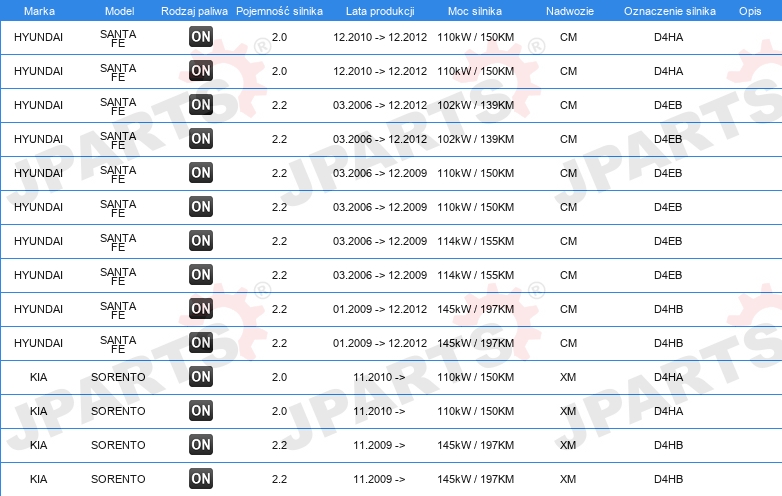
Task: Click the Moc silnika column header
Action: coord(475,11)
